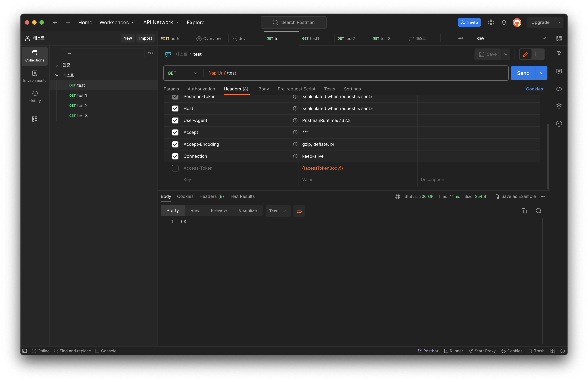Enable the Access-Token header checkbox
588x382 pixels.
[175, 168]
